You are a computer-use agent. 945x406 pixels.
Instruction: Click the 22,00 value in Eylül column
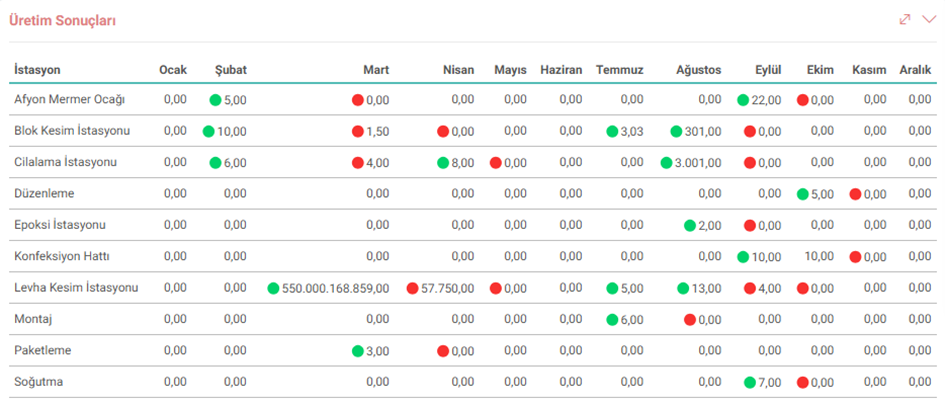[x=767, y=100]
